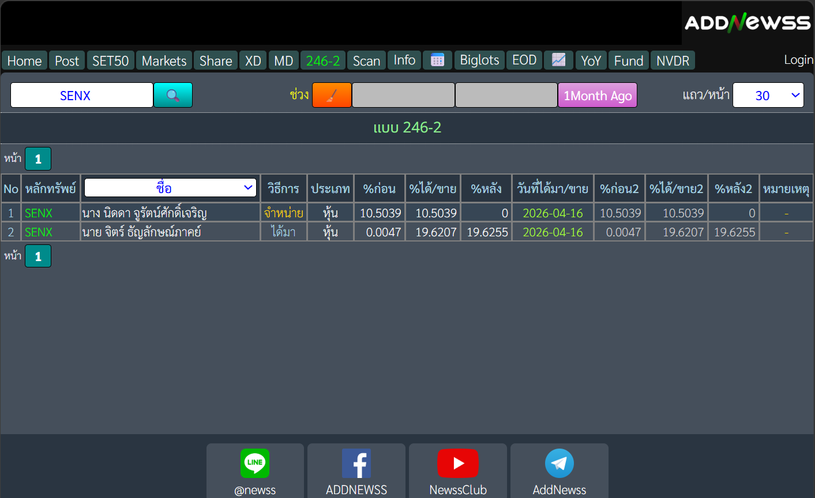The height and width of the screenshot is (498, 815).
Task: Click the ADDNEWSS logo
Action: 746,22
